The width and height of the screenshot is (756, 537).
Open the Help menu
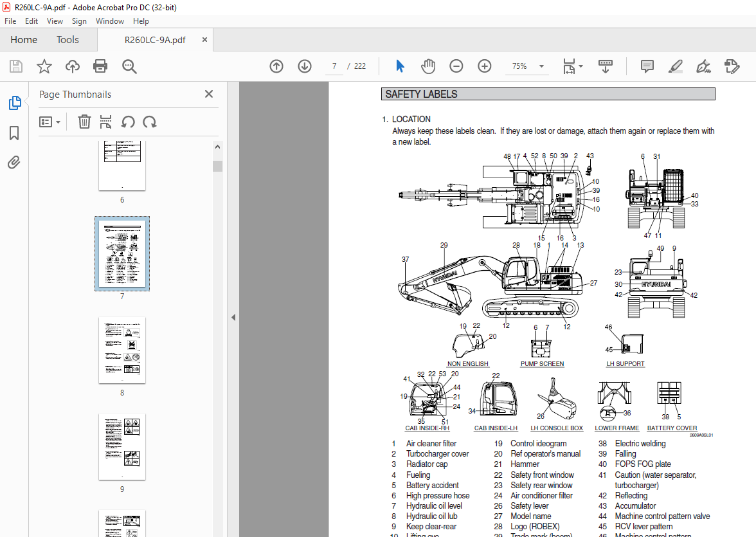tap(141, 21)
